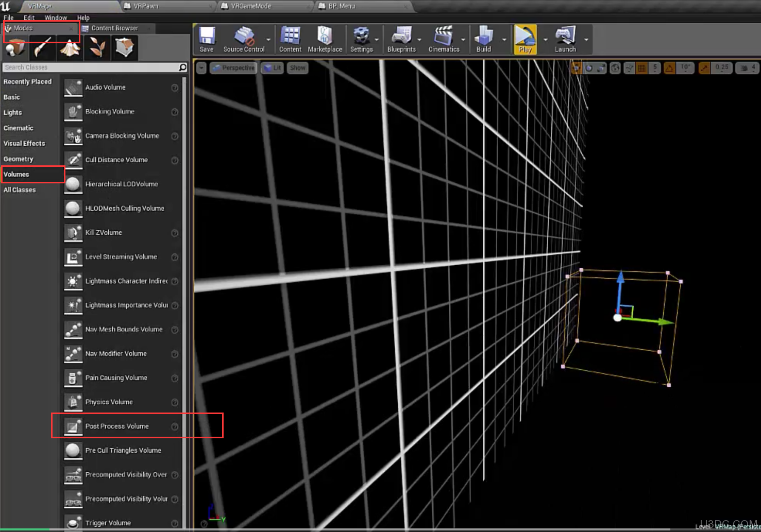Start the level with the Play button
This screenshot has width=761, height=532.
[x=525, y=40]
